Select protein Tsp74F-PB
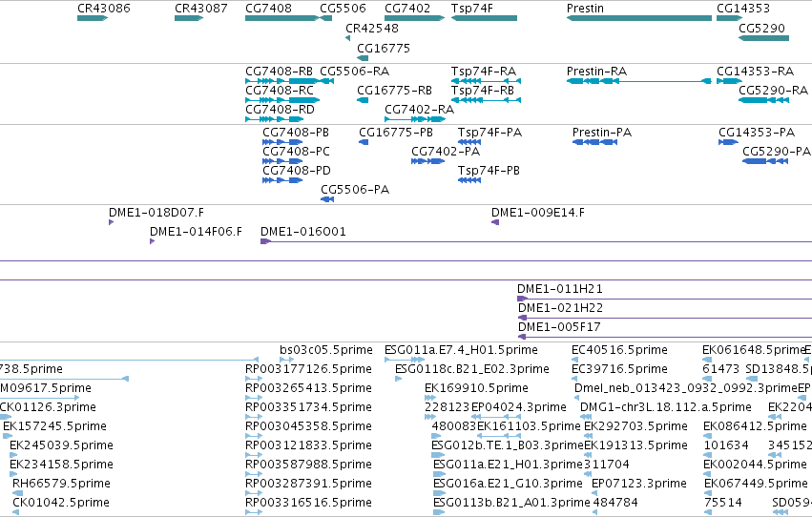Viewport: 812px width, 517px height. (469, 180)
